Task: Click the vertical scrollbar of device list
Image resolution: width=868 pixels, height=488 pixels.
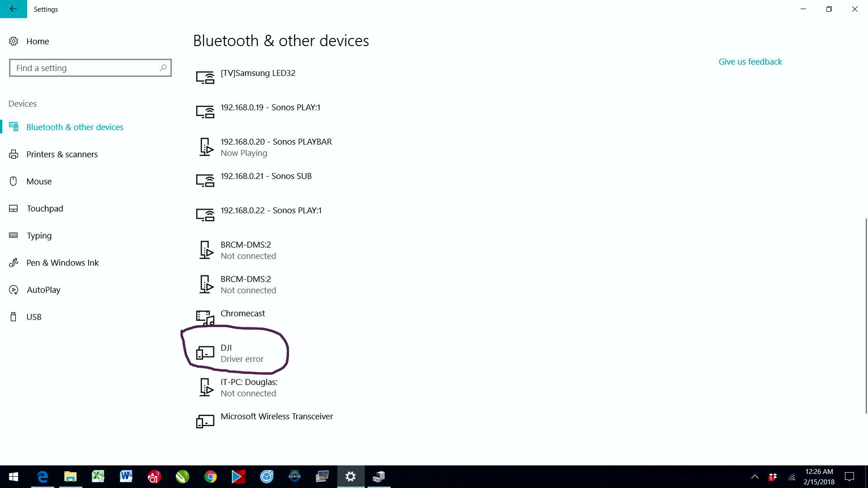Action: click(x=866, y=316)
